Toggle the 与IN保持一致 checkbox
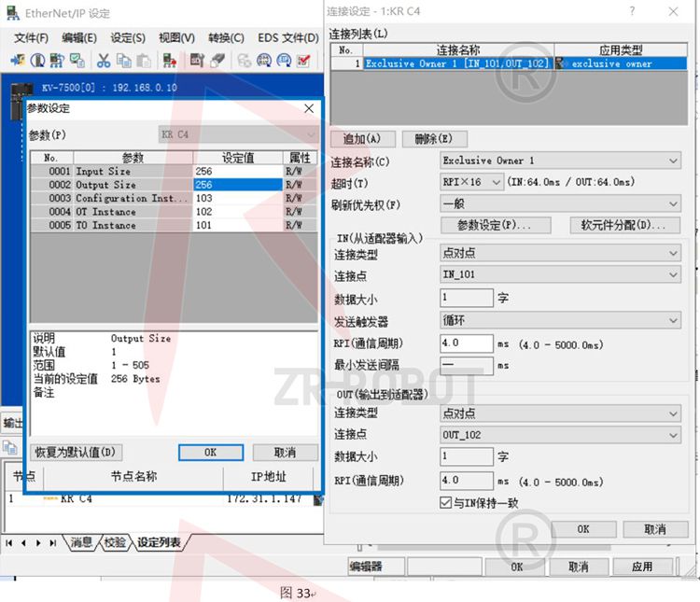 click(445, 502)
